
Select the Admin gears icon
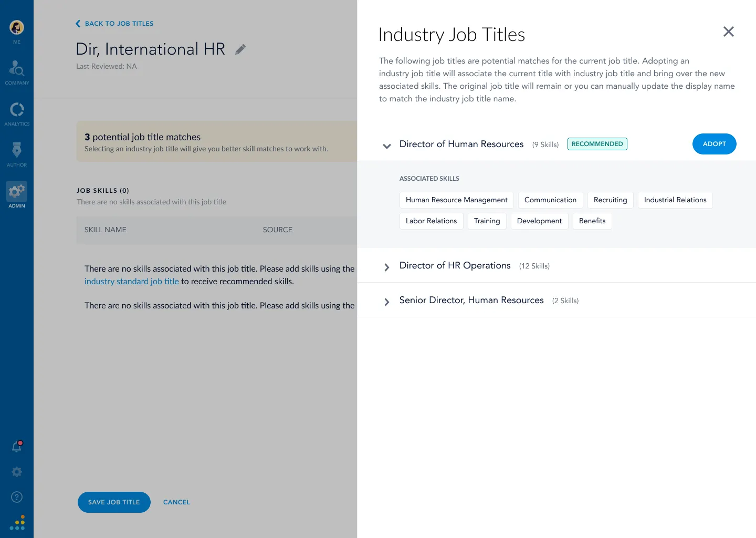point(17,191)
